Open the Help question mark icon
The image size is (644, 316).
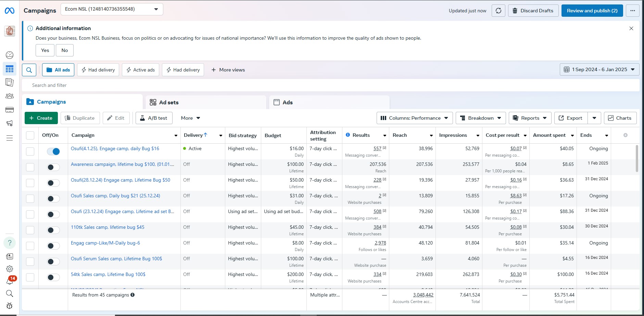coord(10,243)
